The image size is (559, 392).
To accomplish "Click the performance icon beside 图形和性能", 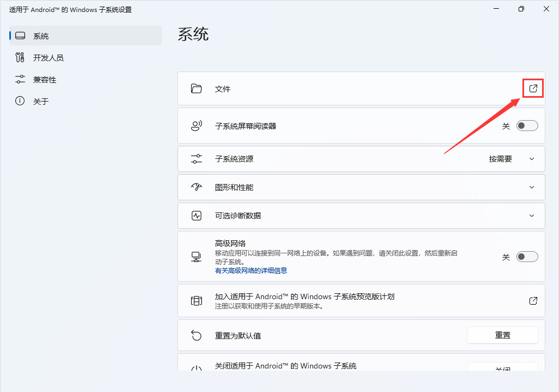I will point(197,187).
